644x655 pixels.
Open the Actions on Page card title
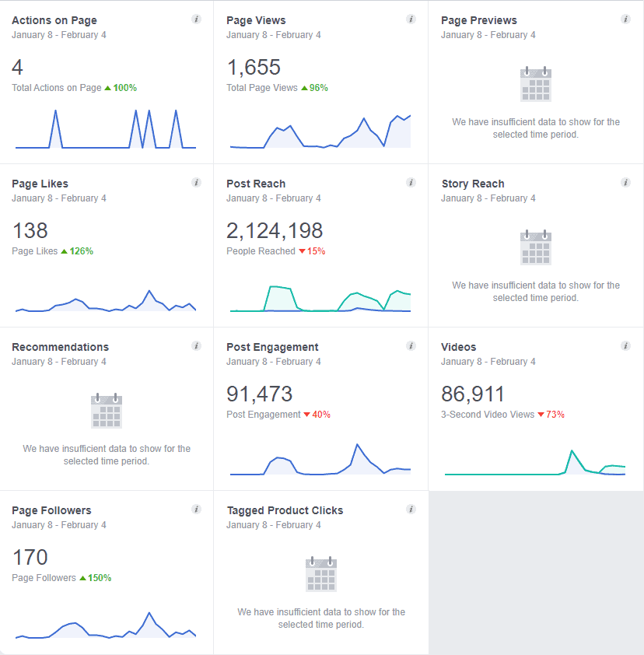pyautogui.click(x=54, y=20)
